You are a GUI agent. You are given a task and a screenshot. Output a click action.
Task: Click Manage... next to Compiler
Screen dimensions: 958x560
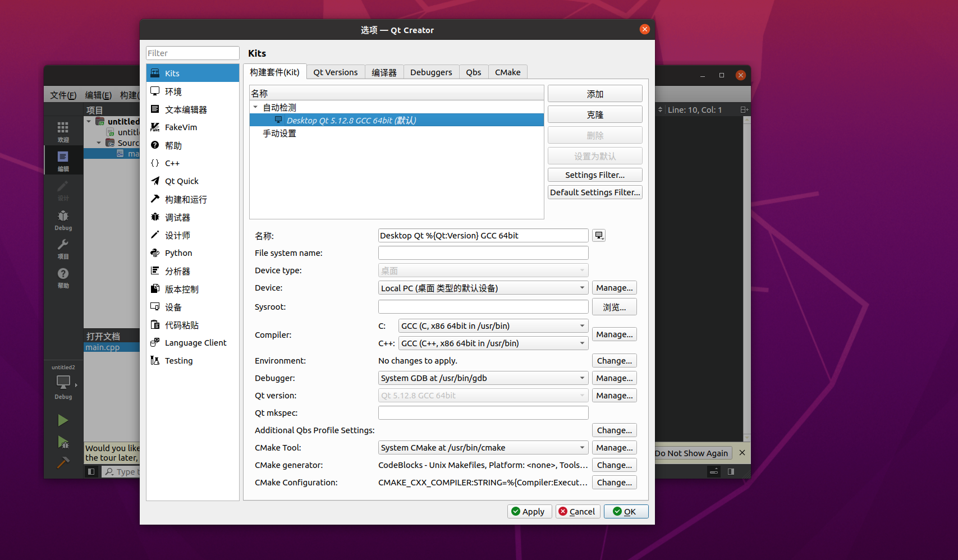615,334
